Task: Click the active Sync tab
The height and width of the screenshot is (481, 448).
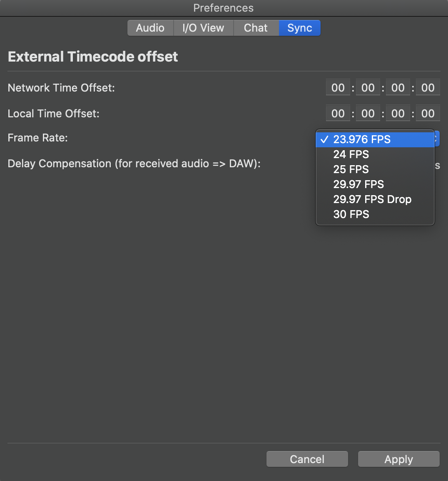Action: (x=300, y=28)
